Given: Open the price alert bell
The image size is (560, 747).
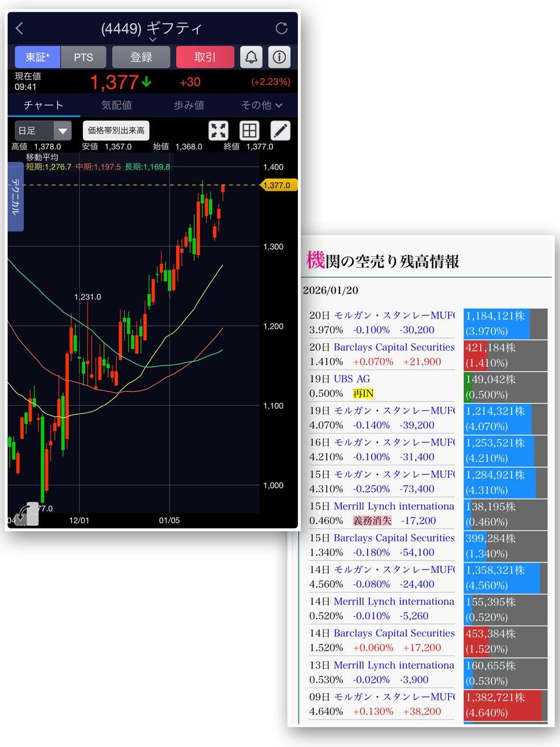Looking at the screenshot, I should pyautogui.click(x=251, y=57).
